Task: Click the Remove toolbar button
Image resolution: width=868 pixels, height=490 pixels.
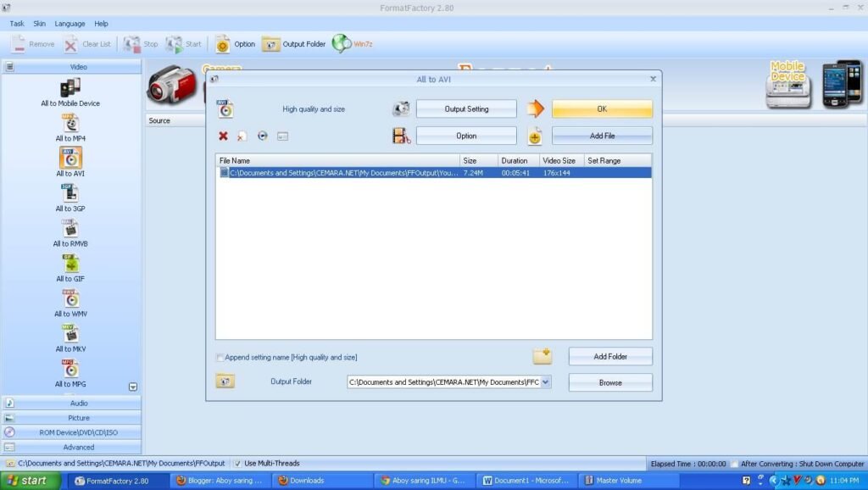Action: pyautogui.click(x=33, y=44)
